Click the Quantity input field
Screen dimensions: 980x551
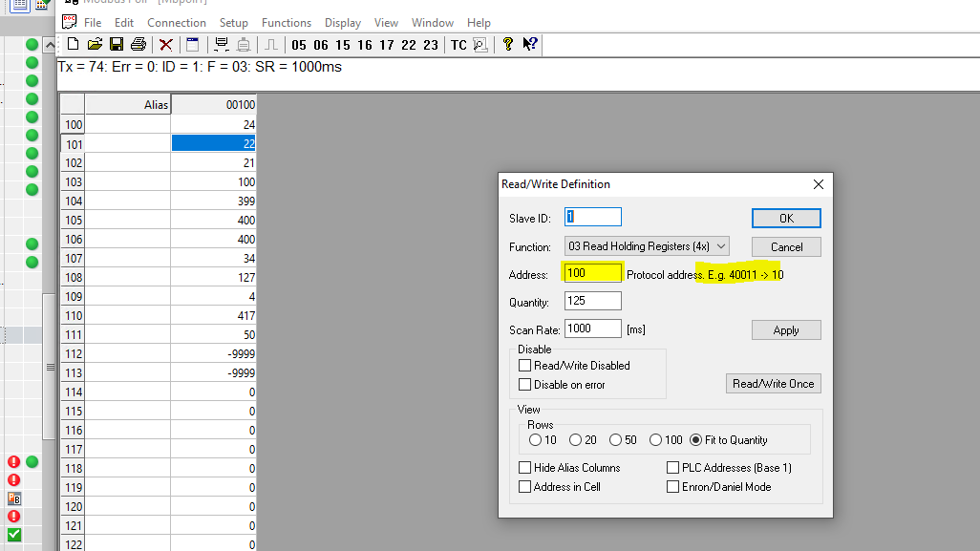tap(592, 302)
